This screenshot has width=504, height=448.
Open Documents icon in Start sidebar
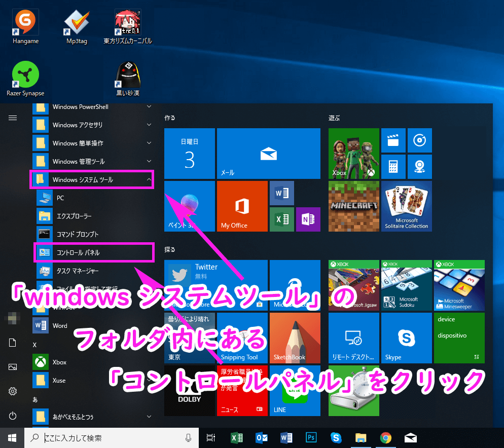tap(13, 343)
